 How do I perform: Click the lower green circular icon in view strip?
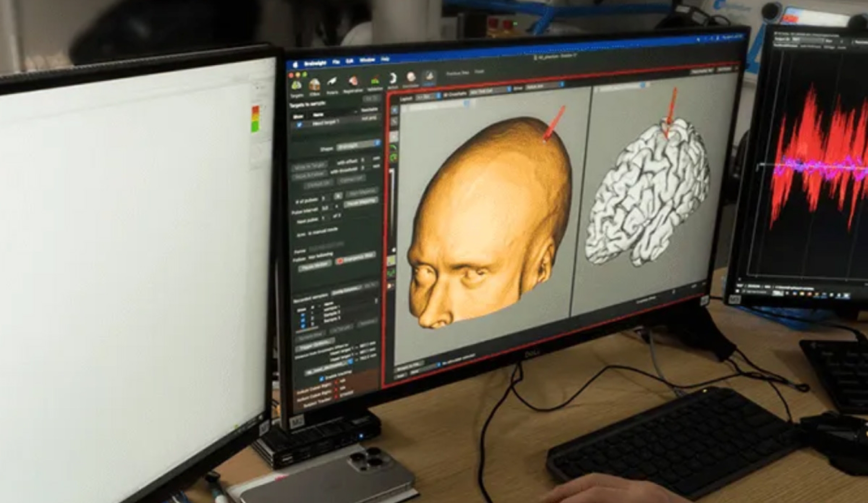(393, 157)
